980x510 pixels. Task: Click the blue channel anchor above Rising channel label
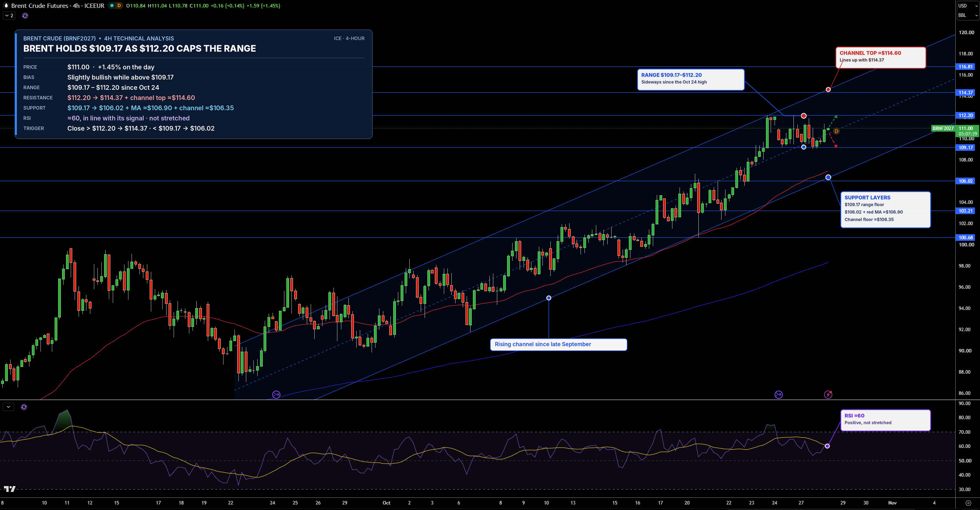click(x=549, y=298)
